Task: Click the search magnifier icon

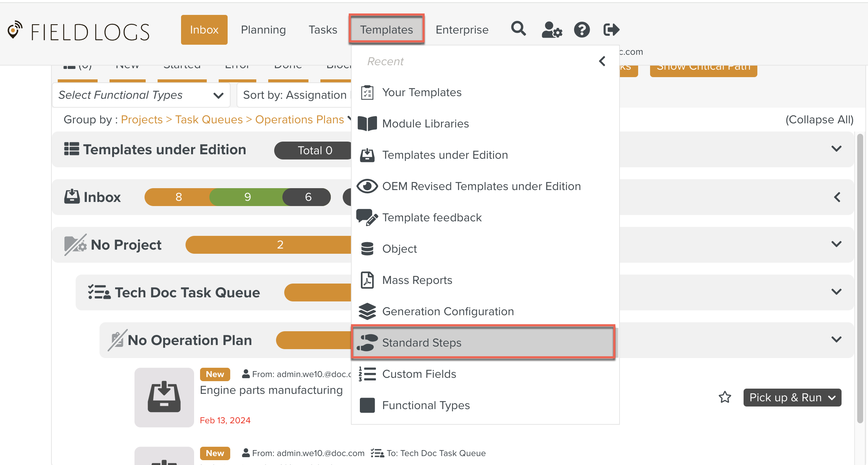Action: [x=518, y=29]
